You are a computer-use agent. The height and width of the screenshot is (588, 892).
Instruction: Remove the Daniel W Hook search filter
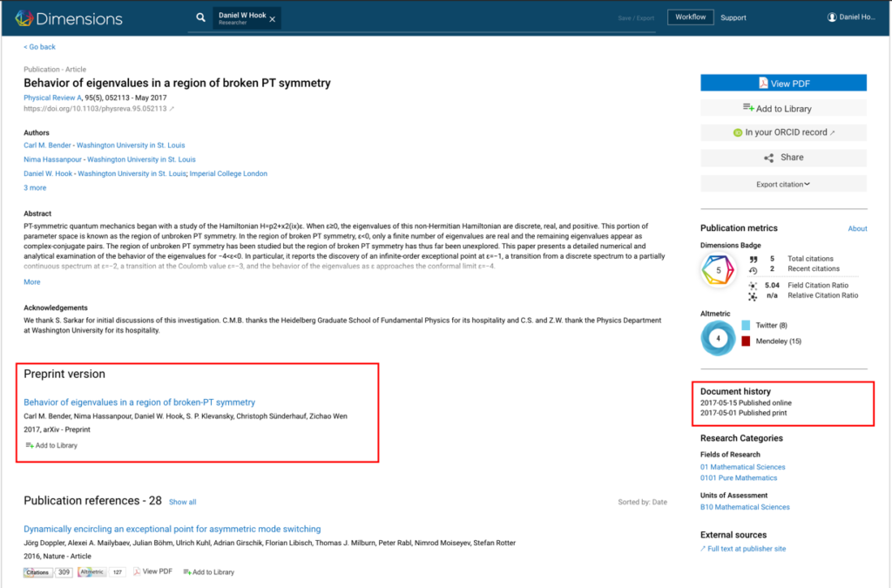(x=273, y=18)
